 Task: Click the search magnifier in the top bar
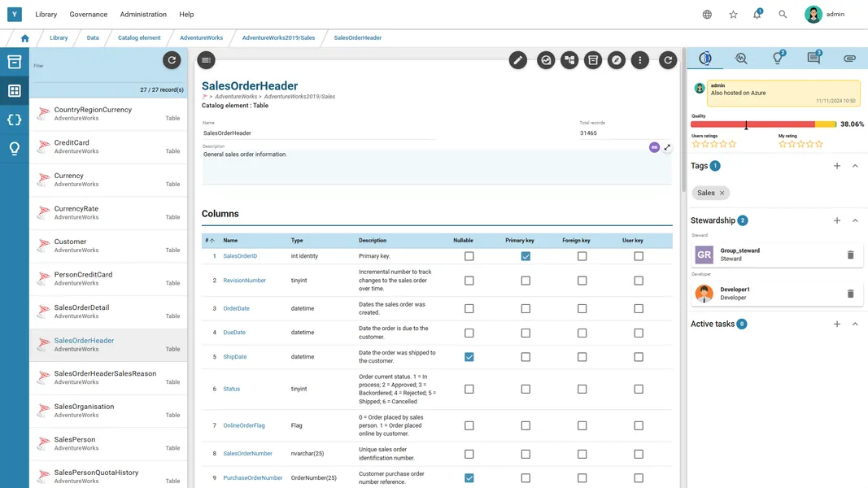point(783,15)
